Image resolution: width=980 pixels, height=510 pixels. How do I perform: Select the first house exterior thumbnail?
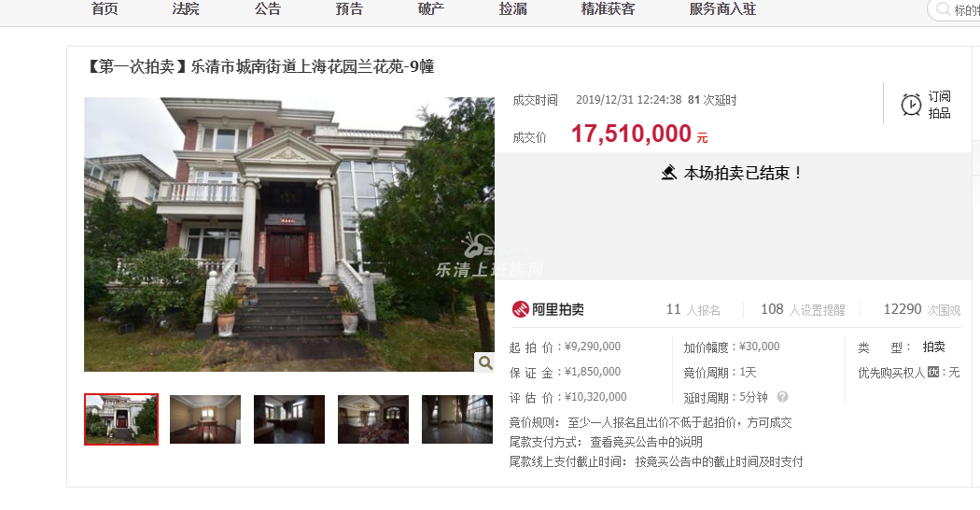click(121, 419)
